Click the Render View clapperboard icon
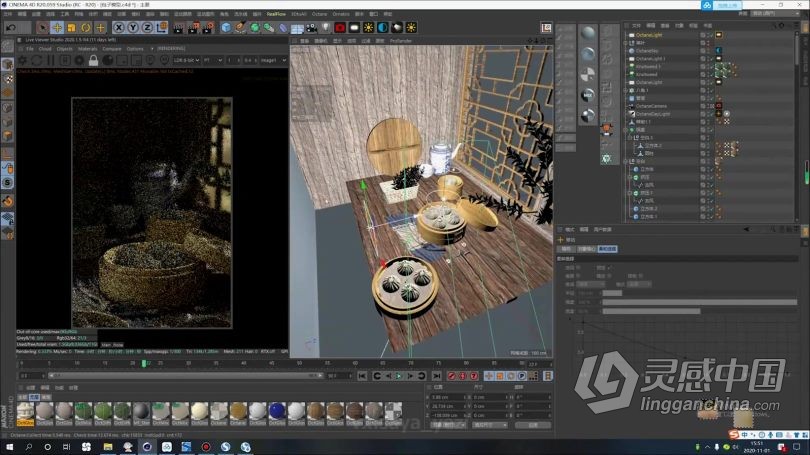 pyautogui.click(x=179, y=28)
